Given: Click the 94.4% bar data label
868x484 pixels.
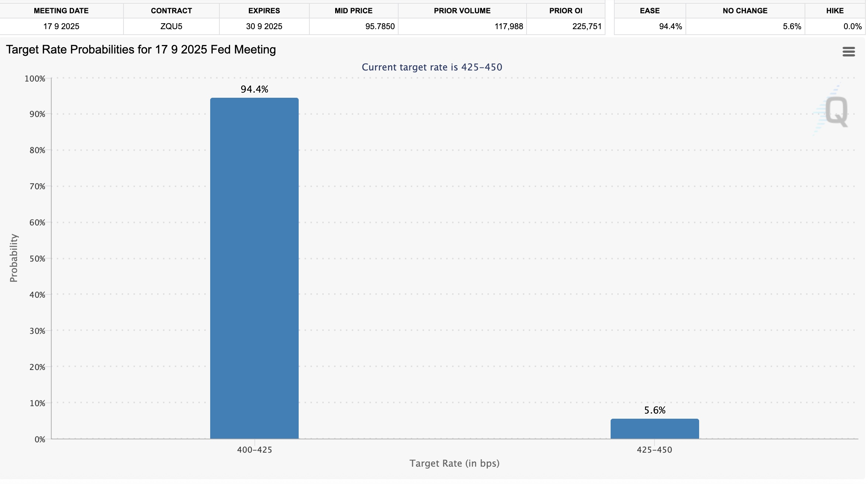Looking at the screenshot, I should point(254,89).
